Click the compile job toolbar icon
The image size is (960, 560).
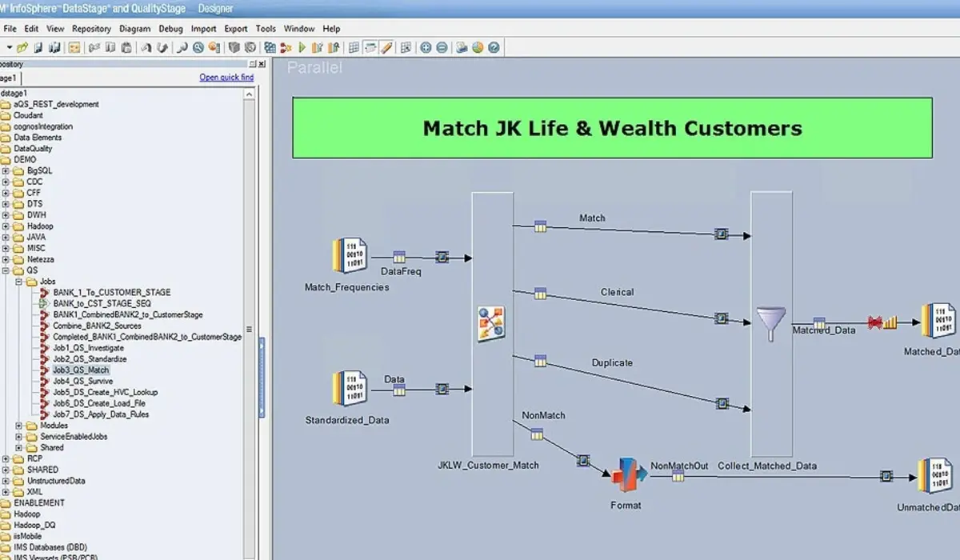pyautogui.click(x=269, y=47)
